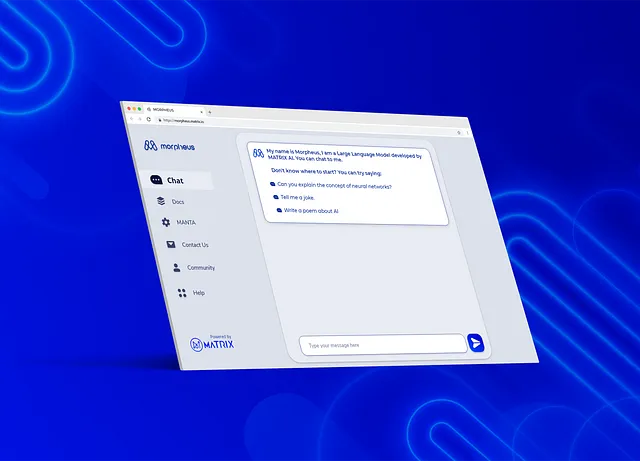Click the Docs stacked-layers icon
This screenshot has height=461, width=640.
click(x=161, y=201)
